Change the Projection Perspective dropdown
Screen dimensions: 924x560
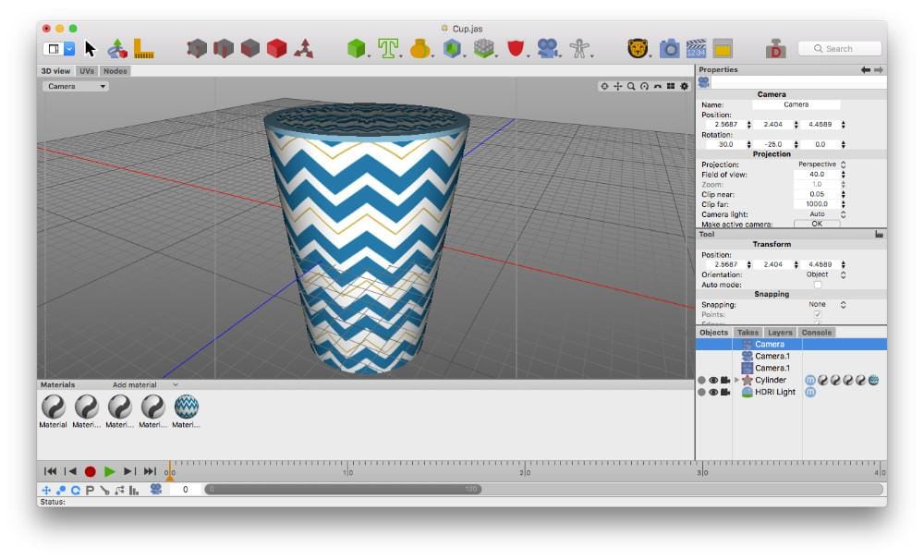click(x=821, y=164)
